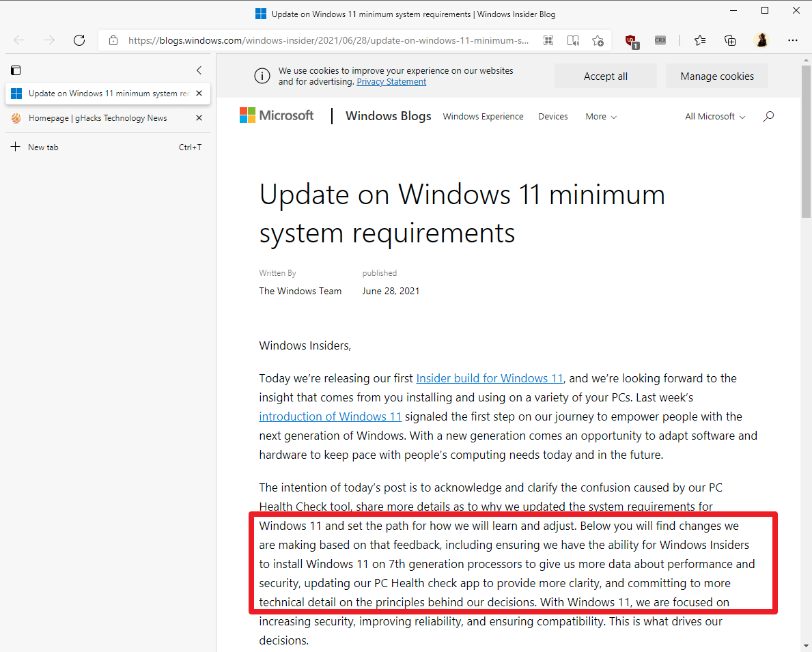The image size is (812, 652).
Task: Search the Microsoft site via magnifier icon
Action: tap(768, 117)
